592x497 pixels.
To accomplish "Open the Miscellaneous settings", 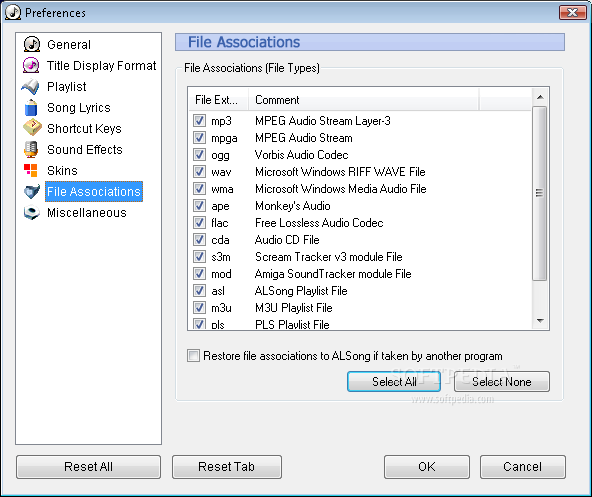I will [x=86, y=213].
